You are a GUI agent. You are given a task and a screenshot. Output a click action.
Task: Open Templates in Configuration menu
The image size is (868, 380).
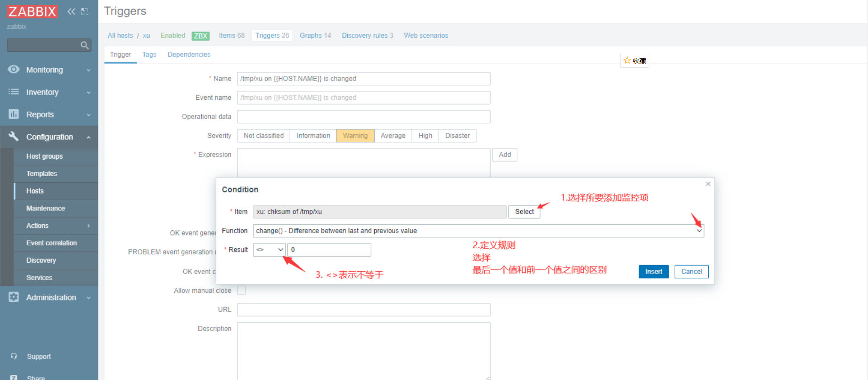pos(56,174)
